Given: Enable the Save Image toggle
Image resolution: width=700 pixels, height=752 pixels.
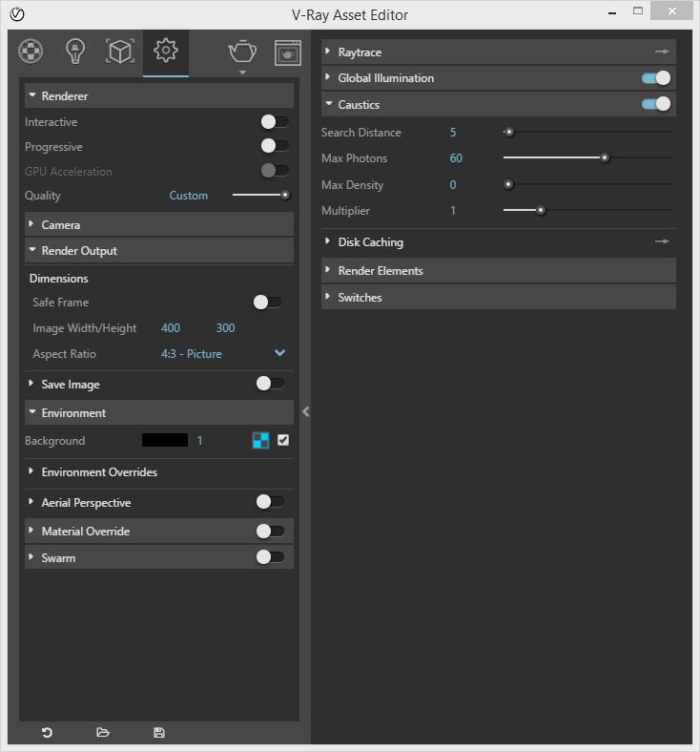Looking at the screenshot, I should pyautogui.click(x=270, y=384).
